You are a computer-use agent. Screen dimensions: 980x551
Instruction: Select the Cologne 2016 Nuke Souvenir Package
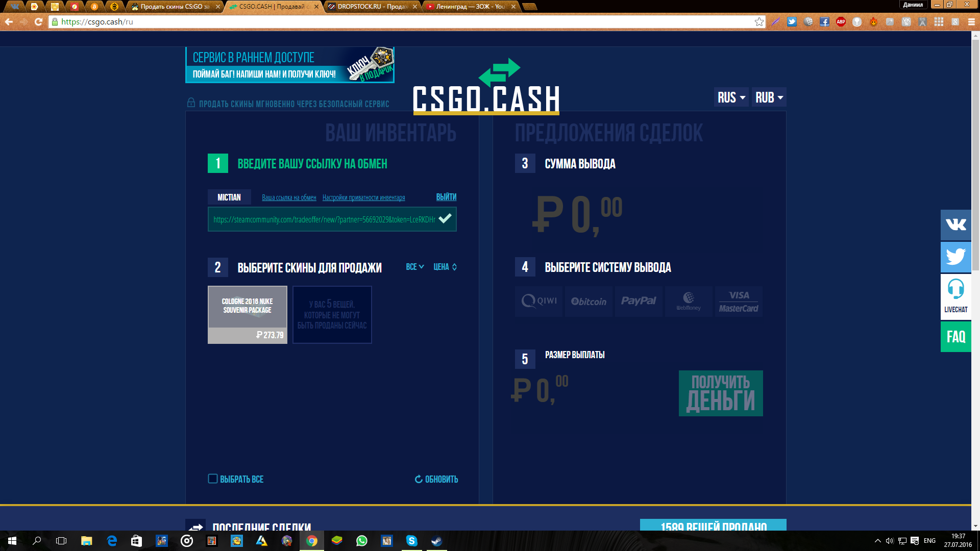pos(247,315)
